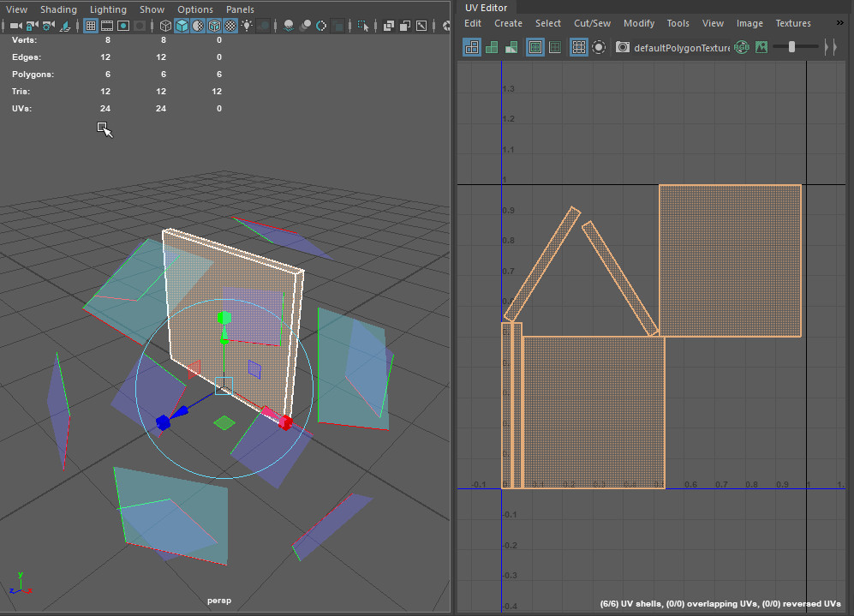Click the UV Snapshot camera icon

623,47
